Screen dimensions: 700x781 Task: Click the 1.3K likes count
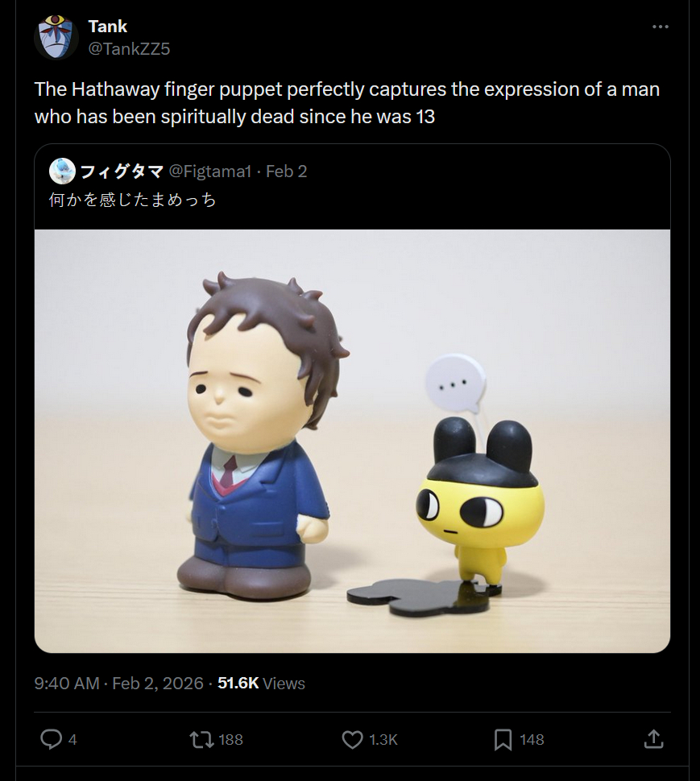coord(383,739)
